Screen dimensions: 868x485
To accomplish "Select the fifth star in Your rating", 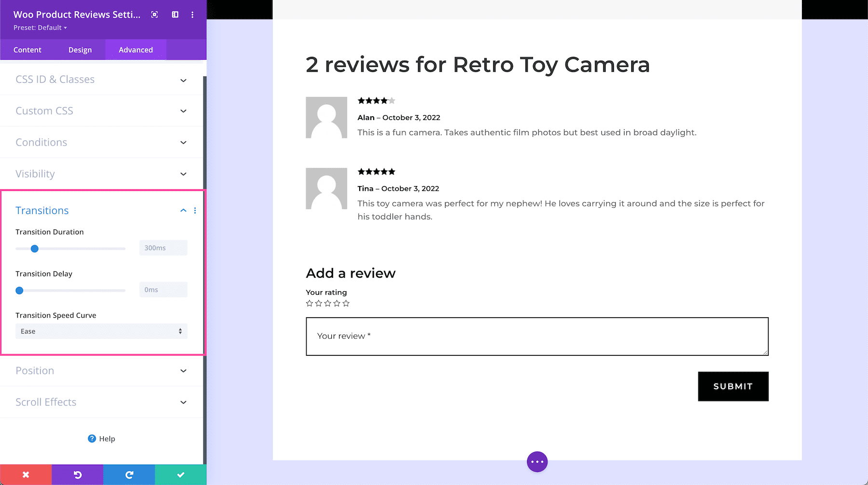I will tap(346, 303).
